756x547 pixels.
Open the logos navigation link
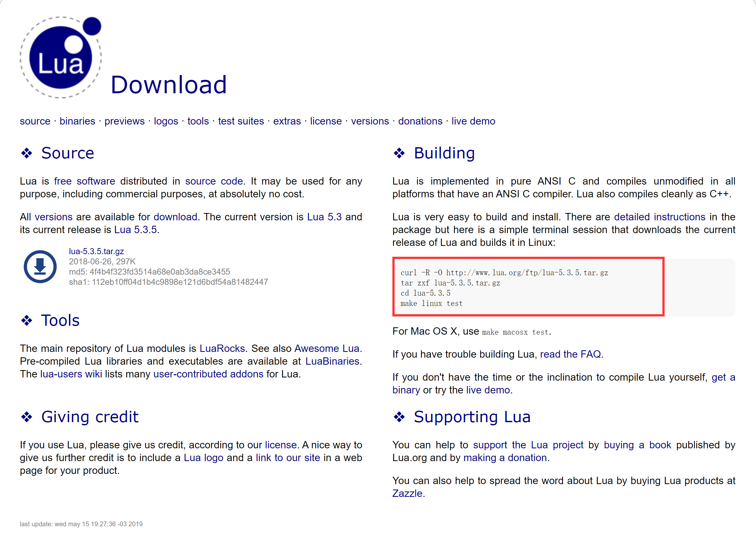click(166, 121)
